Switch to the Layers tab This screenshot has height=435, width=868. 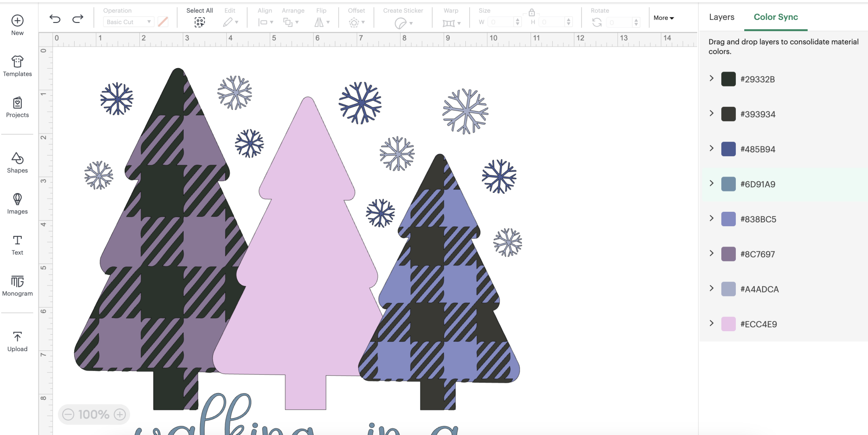722,17
